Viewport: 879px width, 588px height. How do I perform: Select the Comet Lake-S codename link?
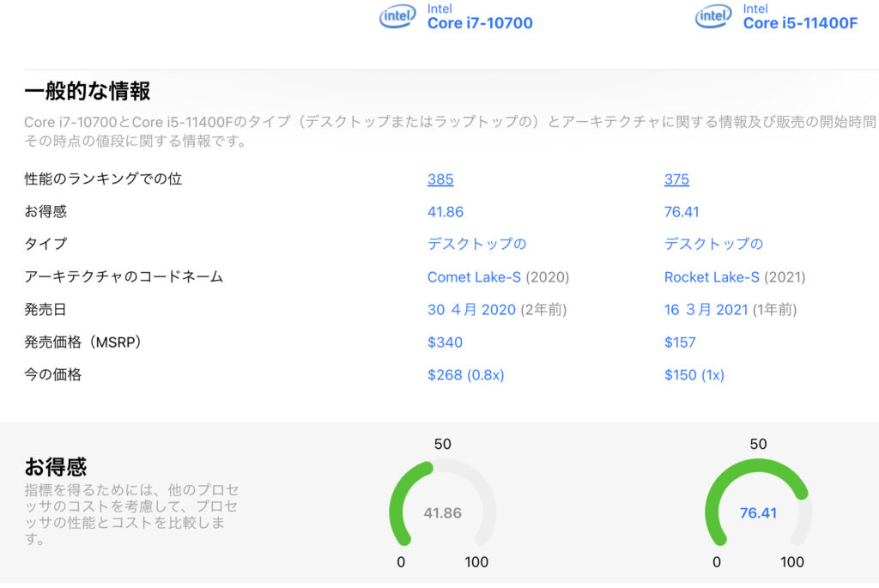pyautogui.click(x=474, y=277)
